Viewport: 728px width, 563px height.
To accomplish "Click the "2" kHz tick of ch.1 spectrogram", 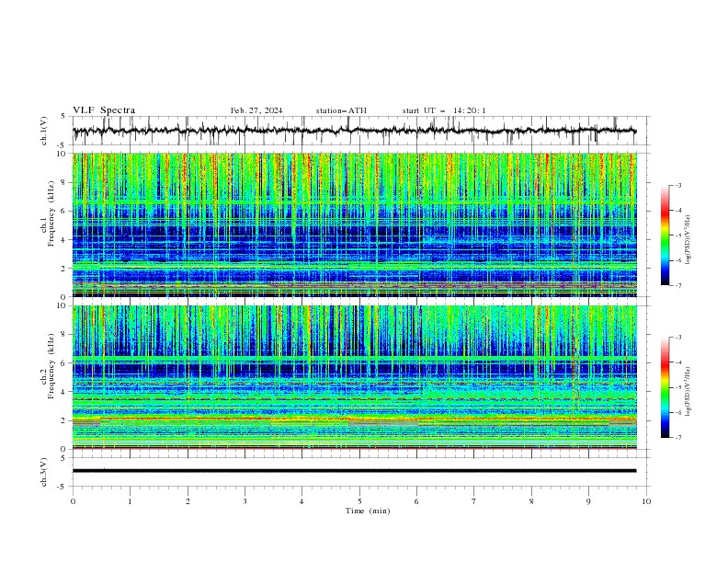I will coord(65,269).
